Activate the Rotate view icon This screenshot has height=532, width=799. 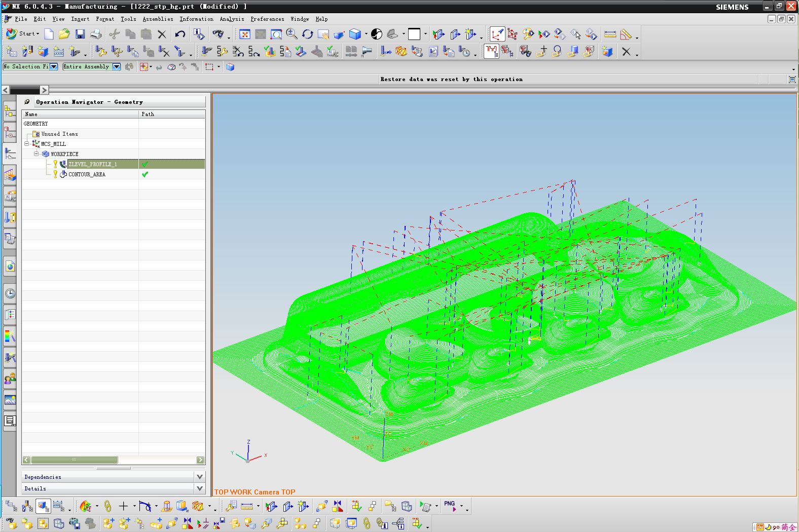[308, 34]
